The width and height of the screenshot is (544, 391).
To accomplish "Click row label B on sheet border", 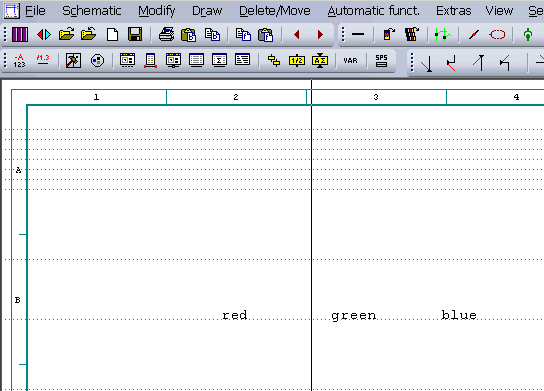I will (x=18, y=300).
